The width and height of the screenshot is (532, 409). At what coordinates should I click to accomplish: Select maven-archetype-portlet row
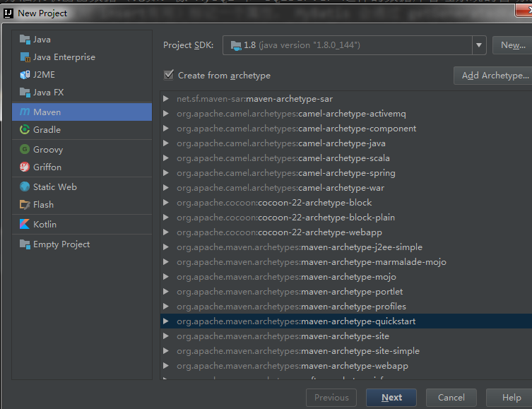[x=346, y=292]
